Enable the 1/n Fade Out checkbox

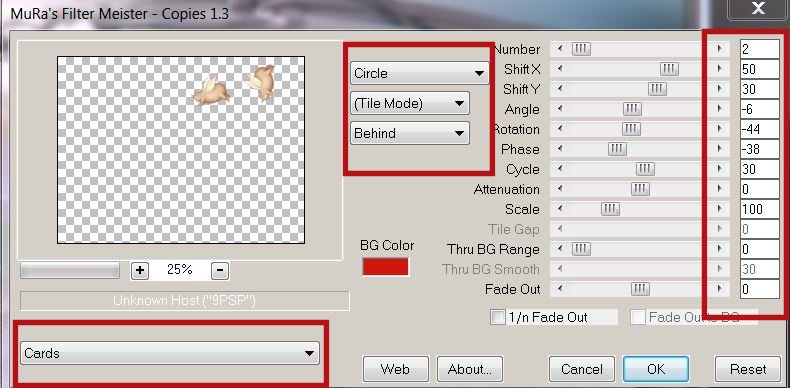(498, 317)
